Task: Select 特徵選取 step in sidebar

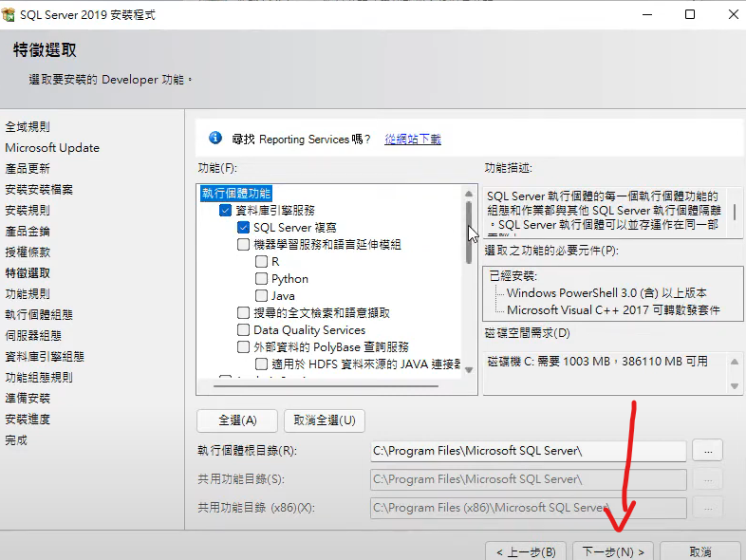Action: 28,273
